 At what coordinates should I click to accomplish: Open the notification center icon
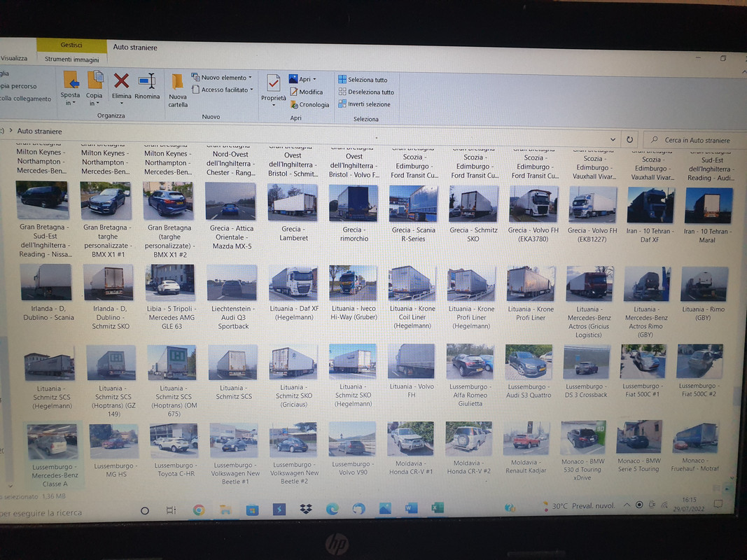[x=718, y=504]
